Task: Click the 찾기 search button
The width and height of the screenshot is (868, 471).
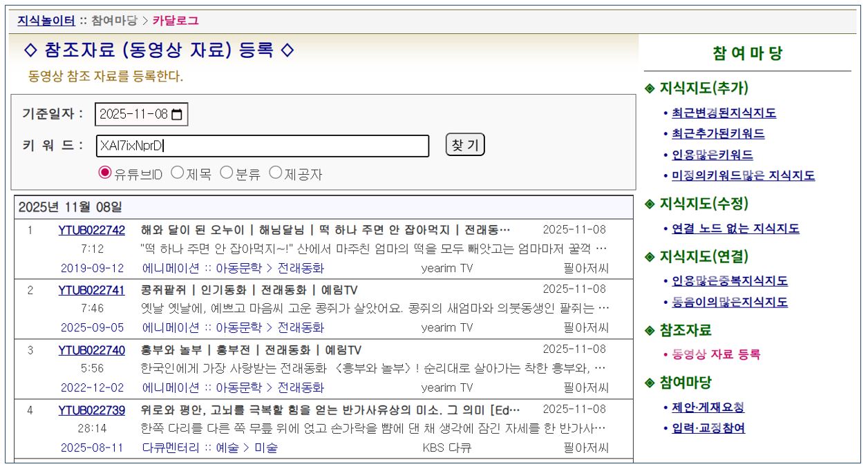Action: [465, 145]
